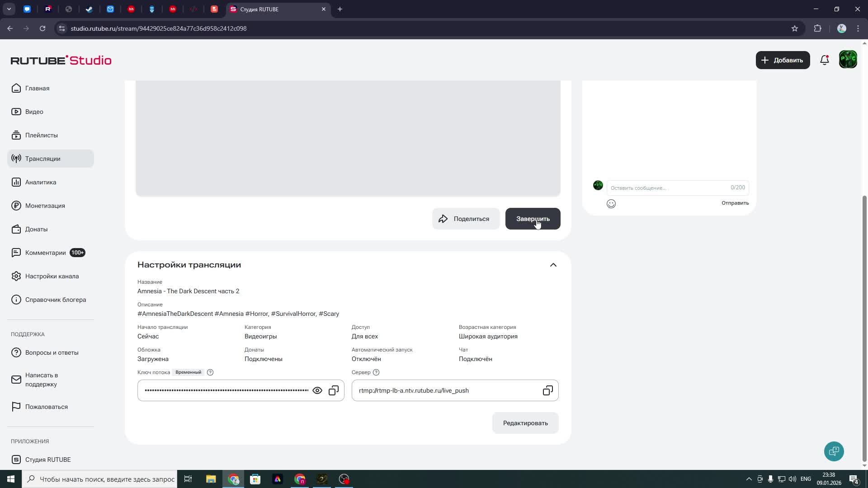This screenshot has height=488, width=868.
Task: Open notifications bell
Action: coord(824,60)
